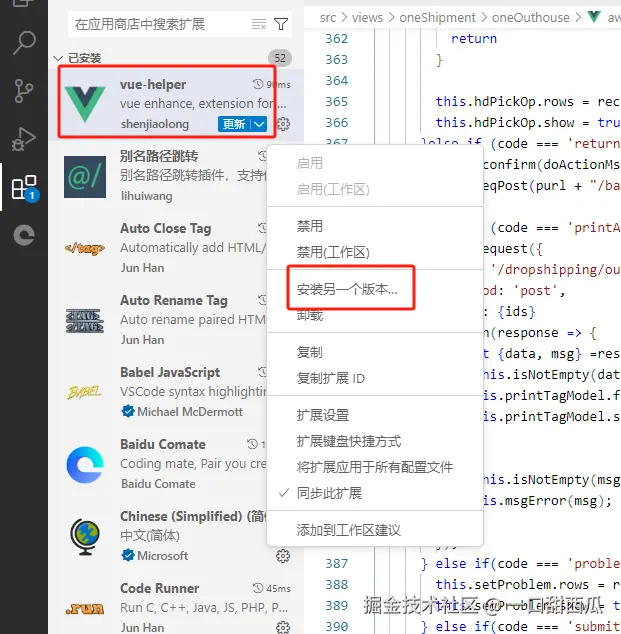Select the Auto Close Tag logo
This screenshot has width=621, height=634.
click(85, 248)
